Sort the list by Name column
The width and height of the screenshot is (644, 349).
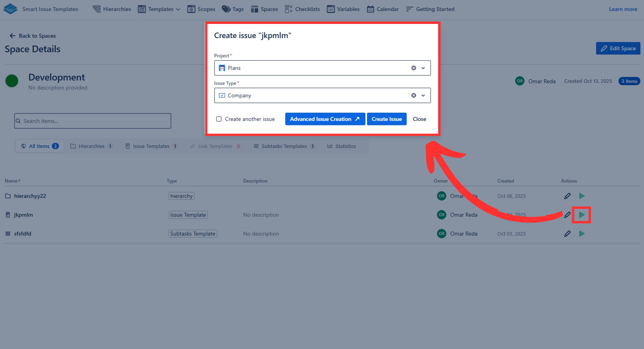coord(13,181)
